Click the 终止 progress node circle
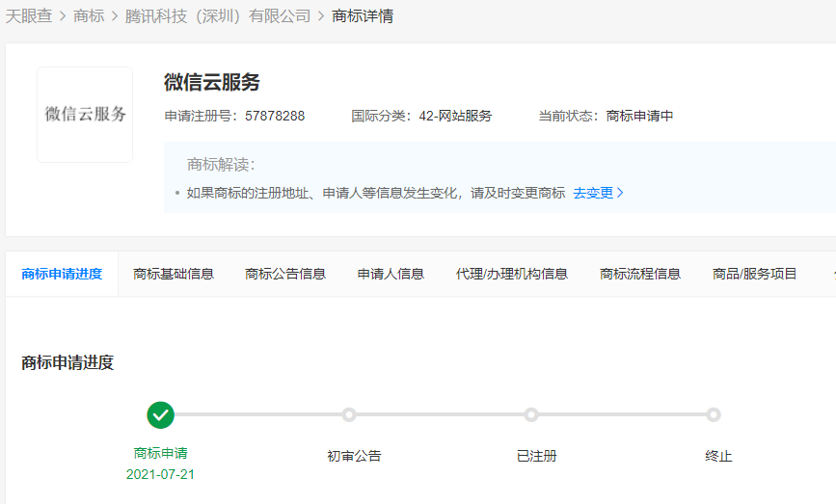836x504 pixels. point(714,414)
